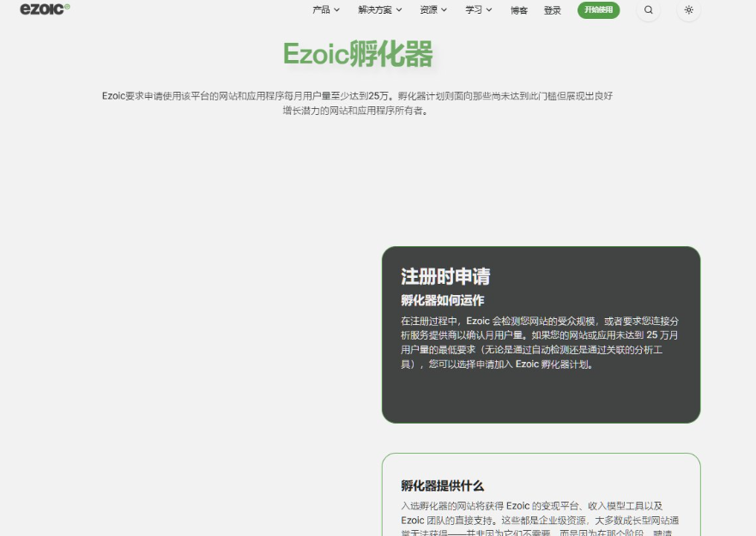Open the search magnifier icon
The height and width of the screenshot is (536, 756).
(x=649, y=9)
